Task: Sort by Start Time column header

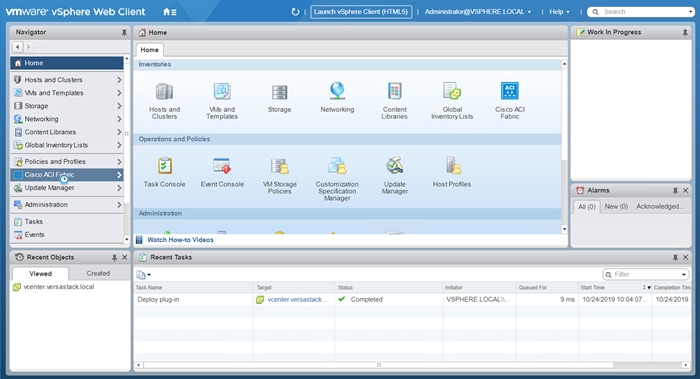Action: point(615,288)
